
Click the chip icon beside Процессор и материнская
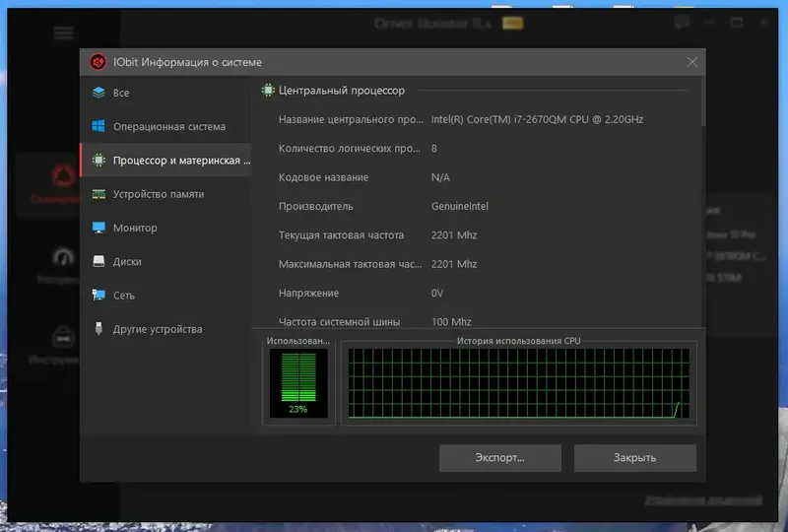(x=98, y=160)
